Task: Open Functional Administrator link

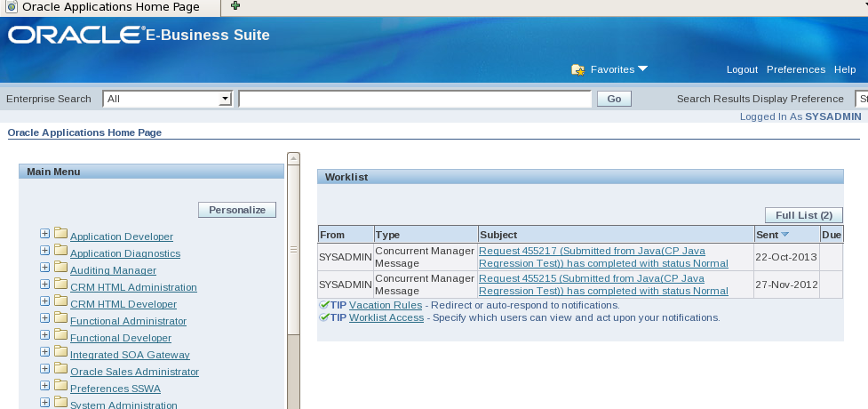Action: point(129,321)
